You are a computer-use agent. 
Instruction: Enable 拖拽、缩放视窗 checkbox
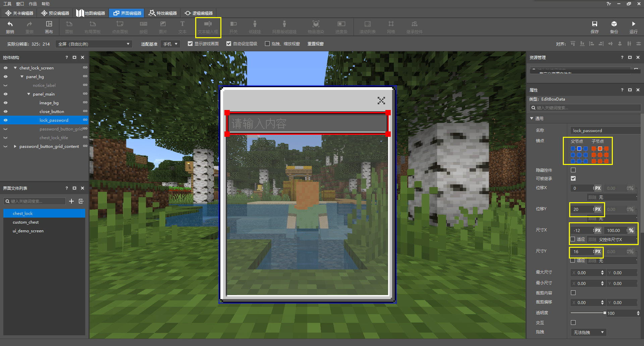(x=267, y=44)
